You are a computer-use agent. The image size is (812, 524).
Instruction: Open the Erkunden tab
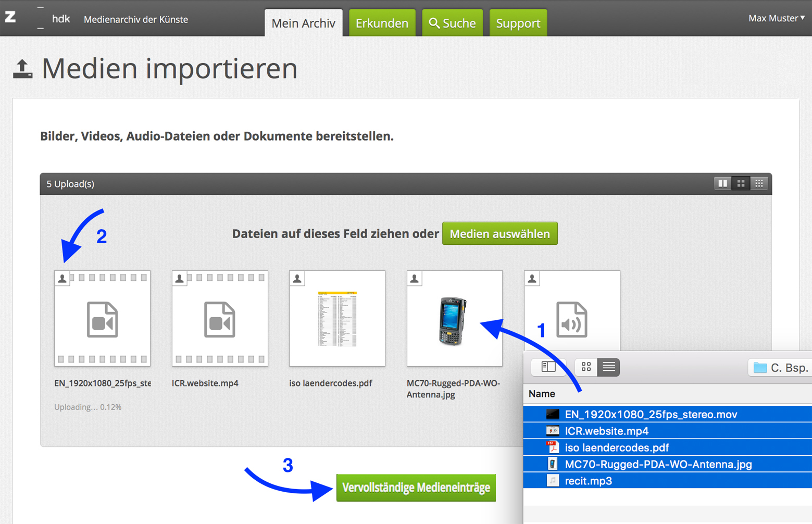point(382,23)
